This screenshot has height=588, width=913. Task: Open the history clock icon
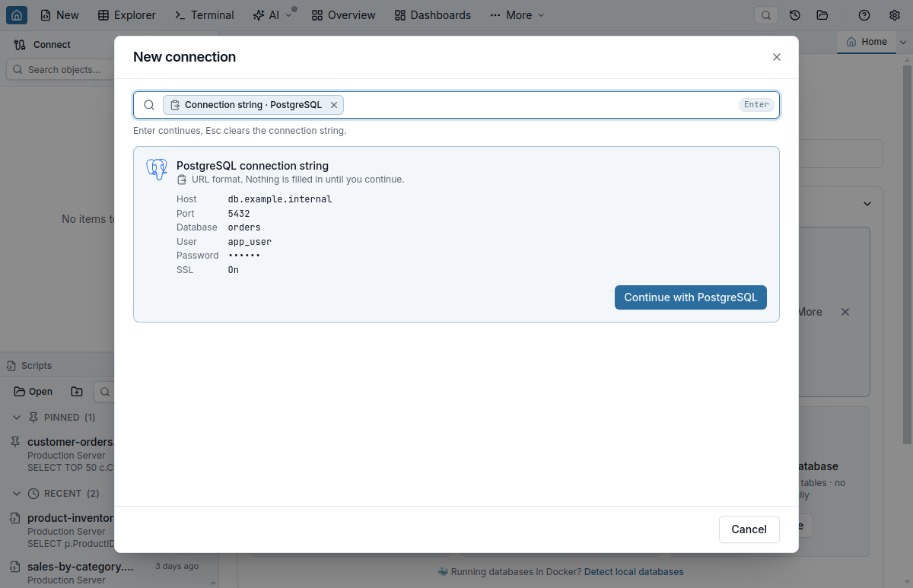coord(795,15)
